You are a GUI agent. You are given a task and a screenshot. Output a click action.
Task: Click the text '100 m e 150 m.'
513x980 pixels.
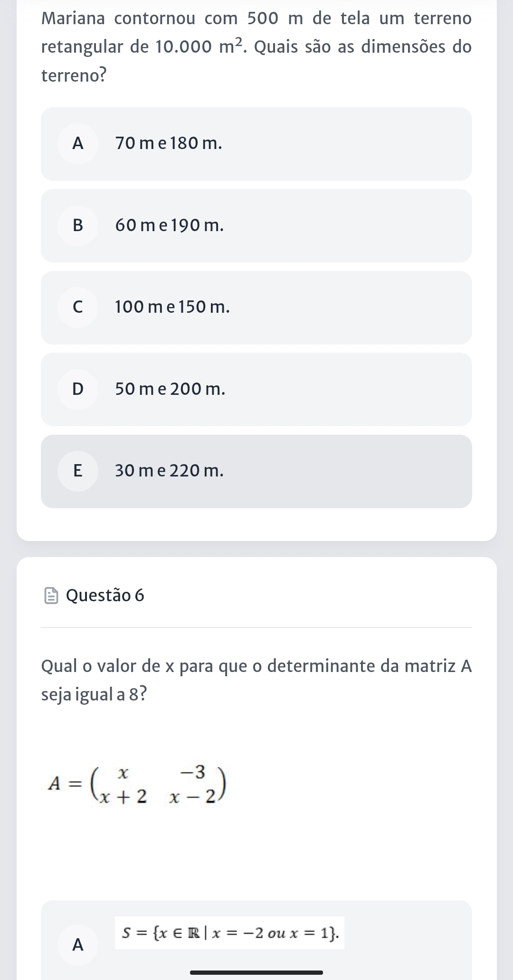coord(173,308)
